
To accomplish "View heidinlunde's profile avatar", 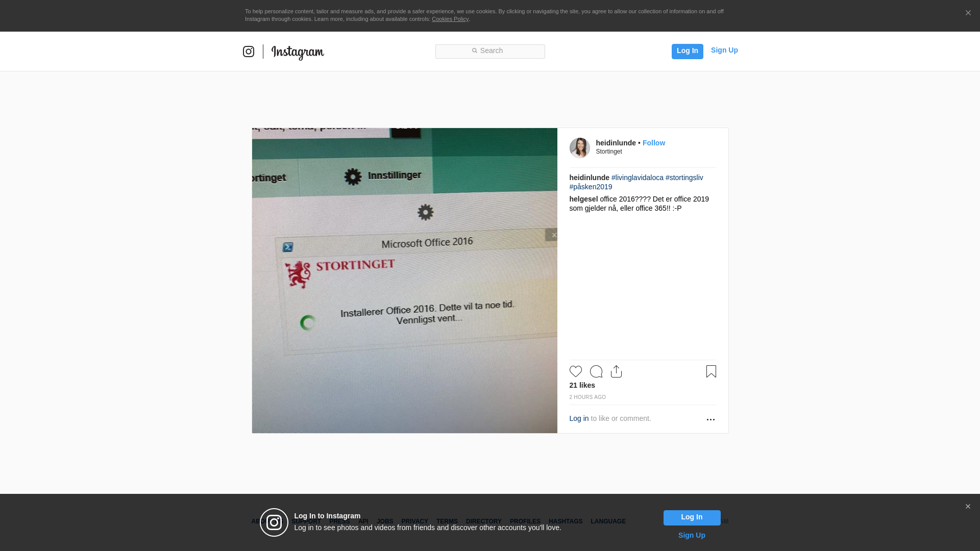I will coord(579,147).
